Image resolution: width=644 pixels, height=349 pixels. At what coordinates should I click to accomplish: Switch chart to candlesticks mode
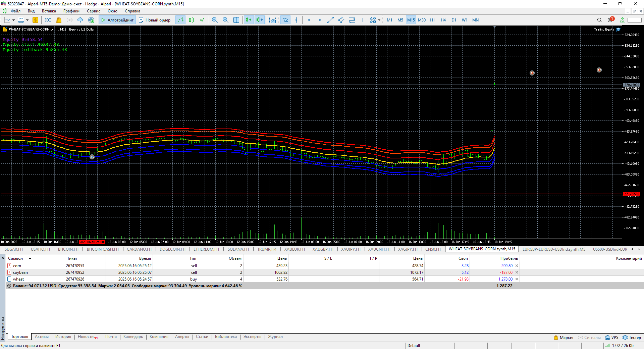(x=191, y=20)
